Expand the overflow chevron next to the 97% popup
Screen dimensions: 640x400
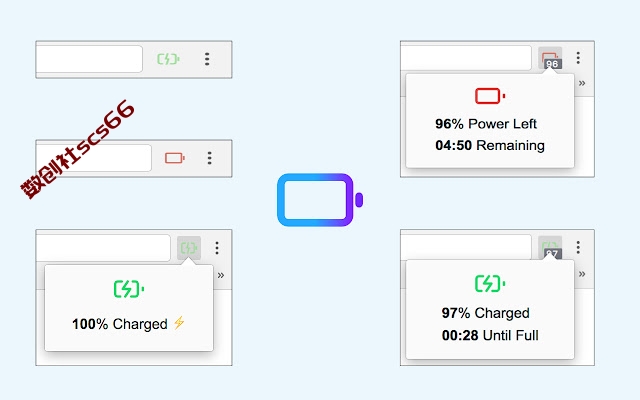click(x=582, y=274)
